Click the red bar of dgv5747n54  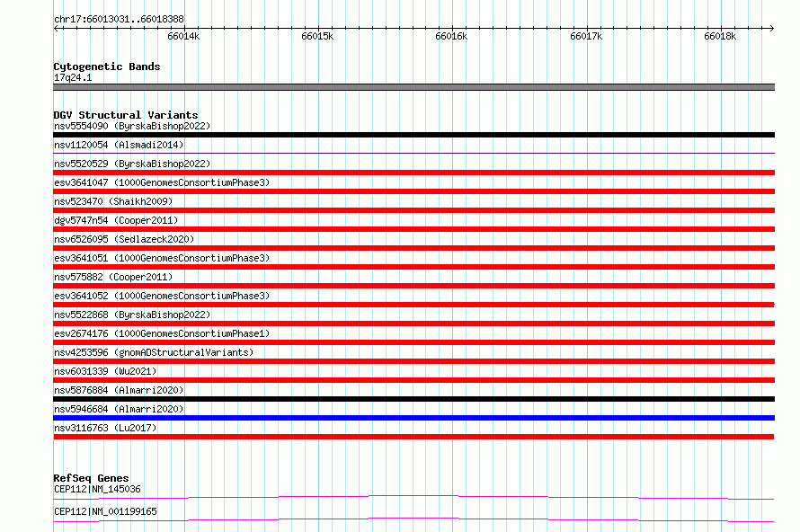click(413, 229)
